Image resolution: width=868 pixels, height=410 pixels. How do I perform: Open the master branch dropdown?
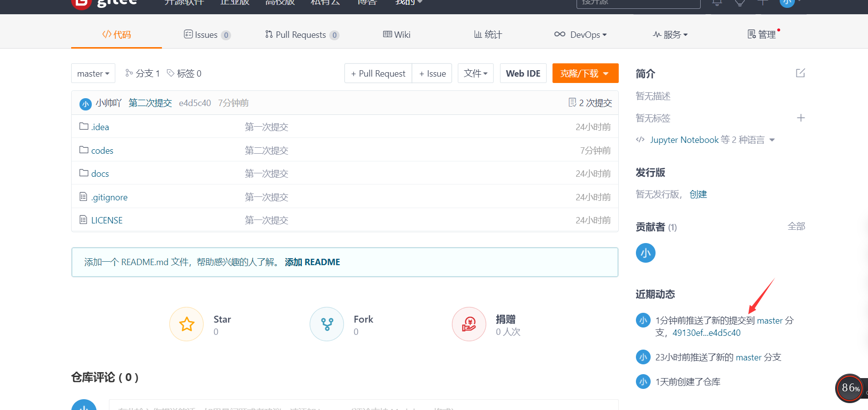pos(93,73)
